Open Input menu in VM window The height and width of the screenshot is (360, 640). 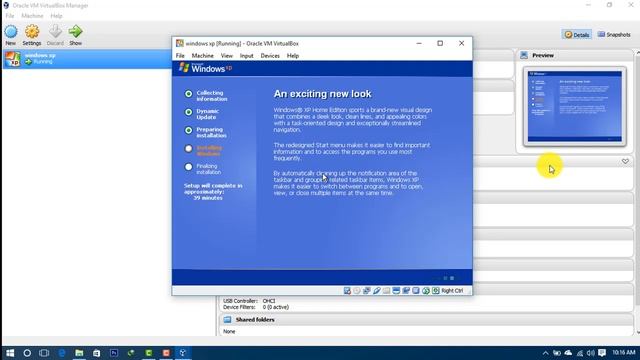pos(247,56)
